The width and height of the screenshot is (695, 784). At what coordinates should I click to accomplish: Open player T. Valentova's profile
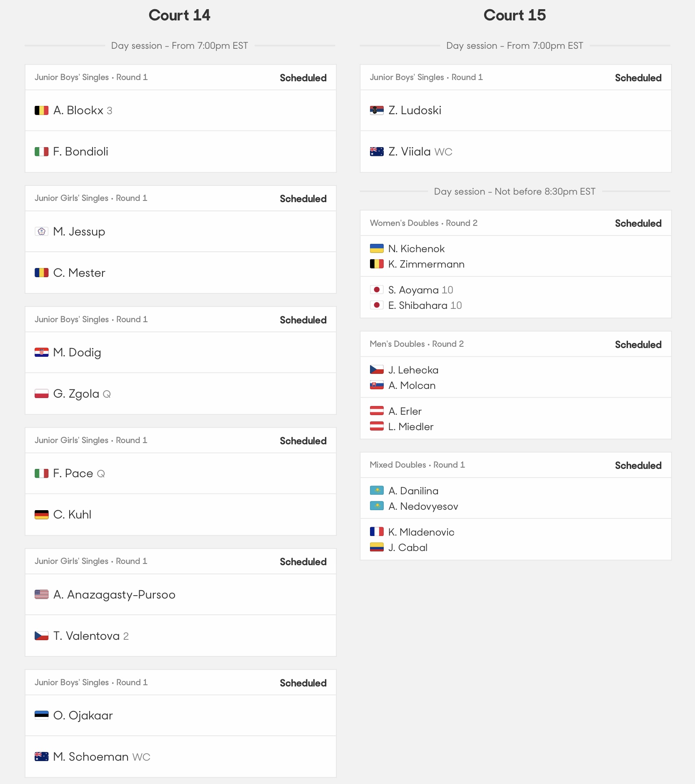click(86, 636)
